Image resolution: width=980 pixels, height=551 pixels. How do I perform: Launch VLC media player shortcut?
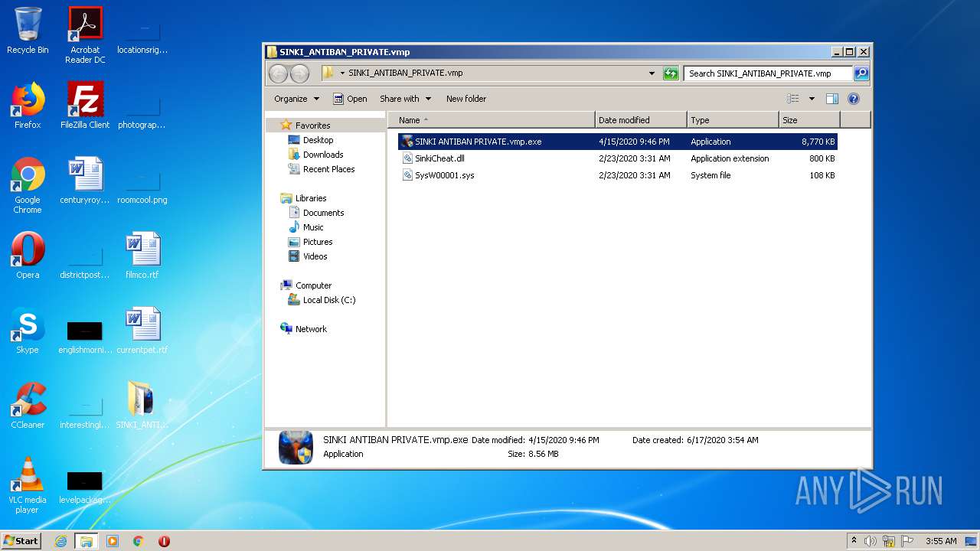coord(28,485)
